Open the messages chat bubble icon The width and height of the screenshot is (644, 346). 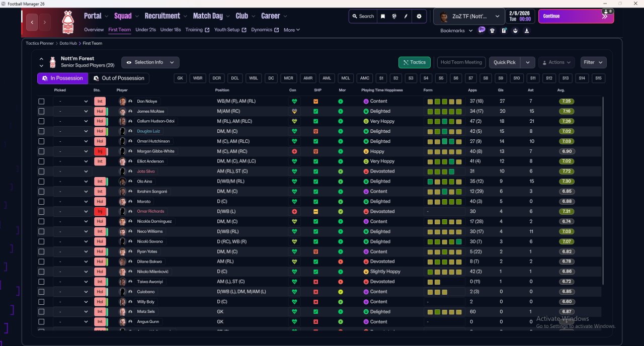point(481,30)
